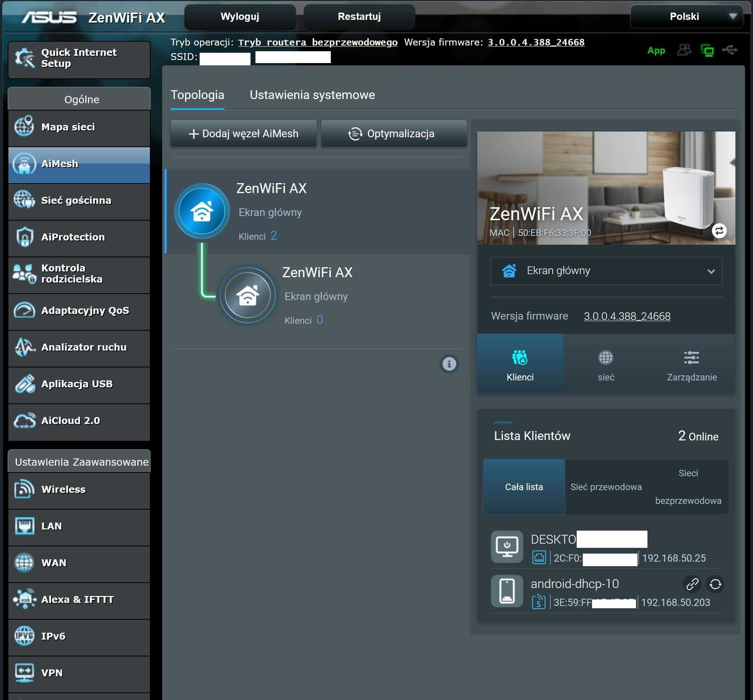Show Cała lista clients filter
The height and width of the screenshot is (700, 753).
[524, 487]
